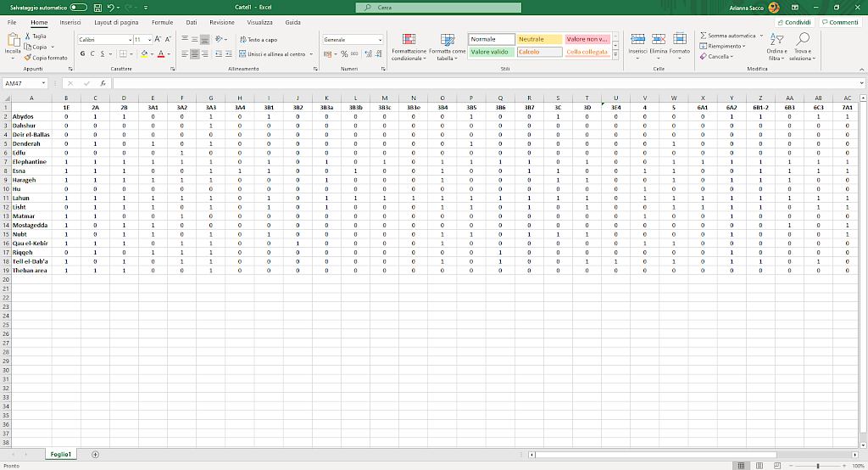
Task: Open the File menu
Action: (12, 22)
